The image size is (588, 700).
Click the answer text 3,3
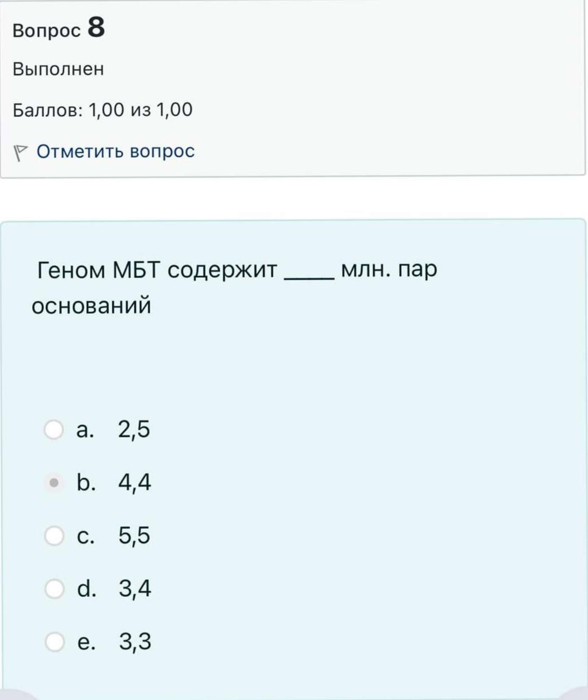pos(135,641)
